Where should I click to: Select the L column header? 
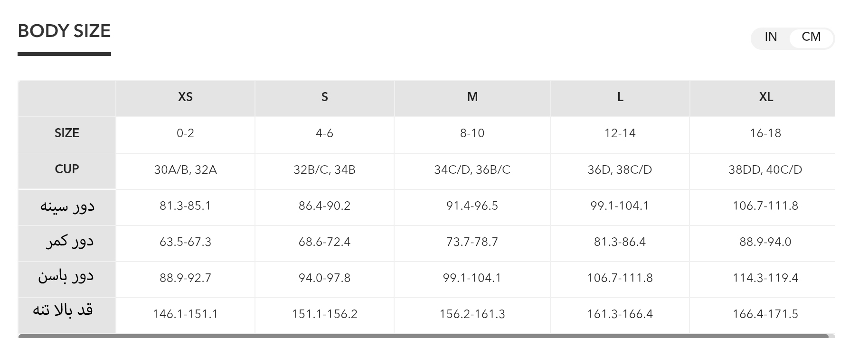[620, 97]
